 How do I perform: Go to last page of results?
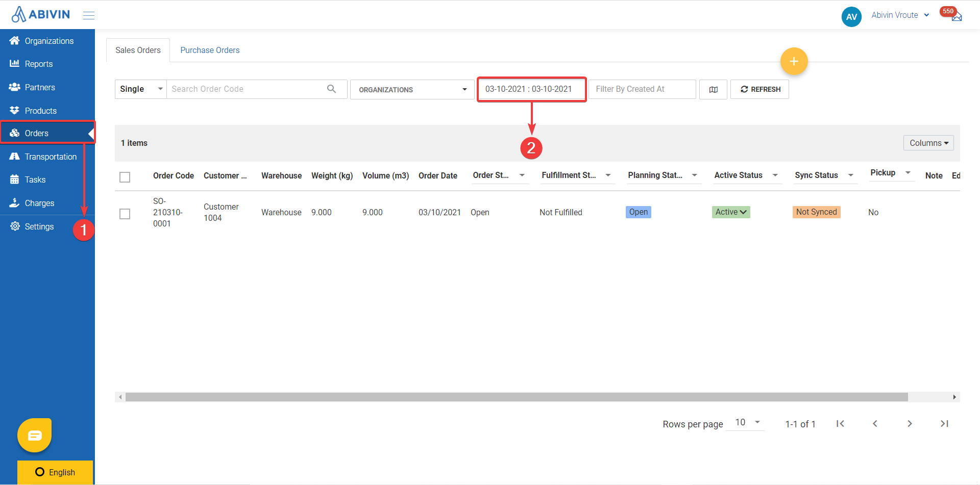(x=944, y=423)
